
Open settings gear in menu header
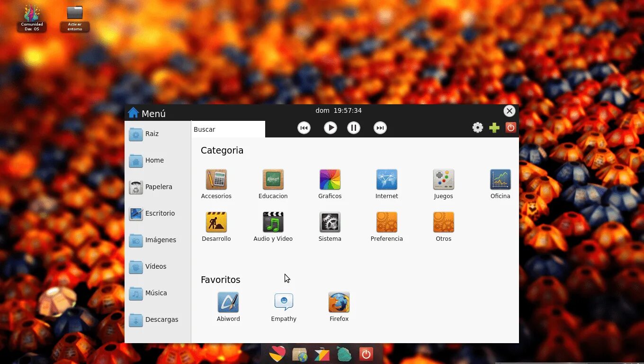tap(478, 127)
